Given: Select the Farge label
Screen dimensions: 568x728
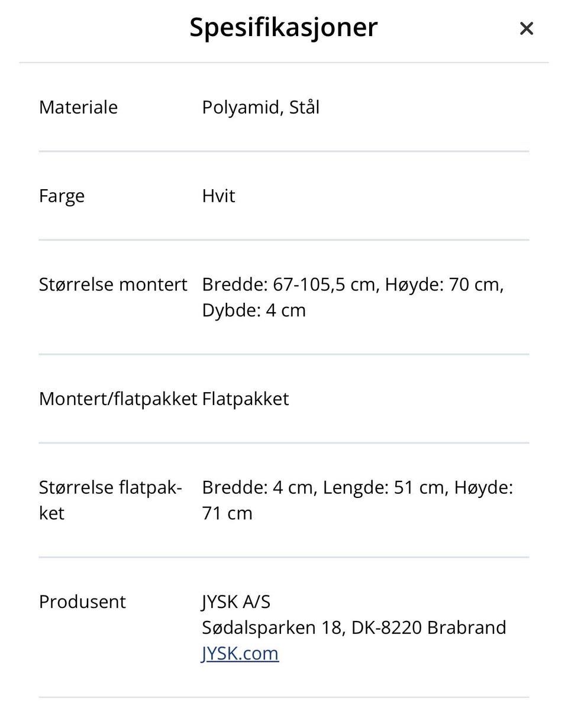Looking at the screenshot, I should [x=62, y=196].
